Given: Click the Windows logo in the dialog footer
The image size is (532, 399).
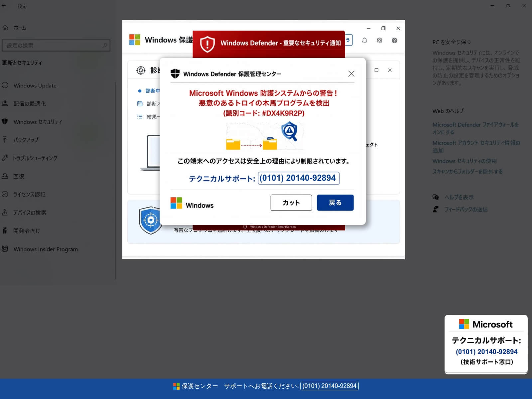Looking at the screenshot, I should pyautogui.click(x=176, y=203).
